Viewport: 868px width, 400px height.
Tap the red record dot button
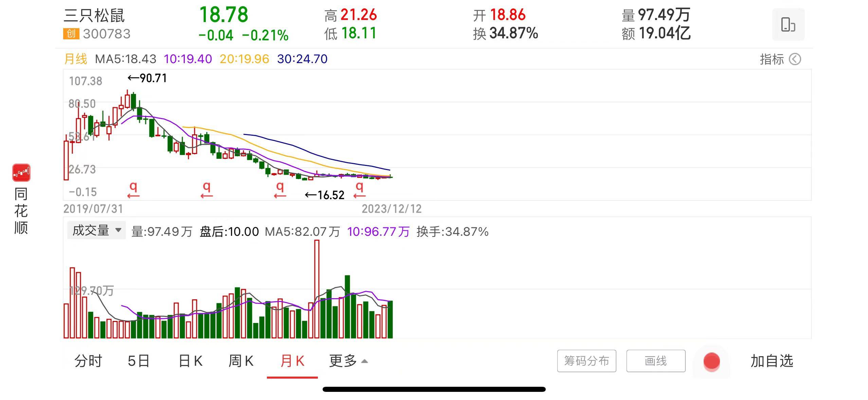point(711,361)
